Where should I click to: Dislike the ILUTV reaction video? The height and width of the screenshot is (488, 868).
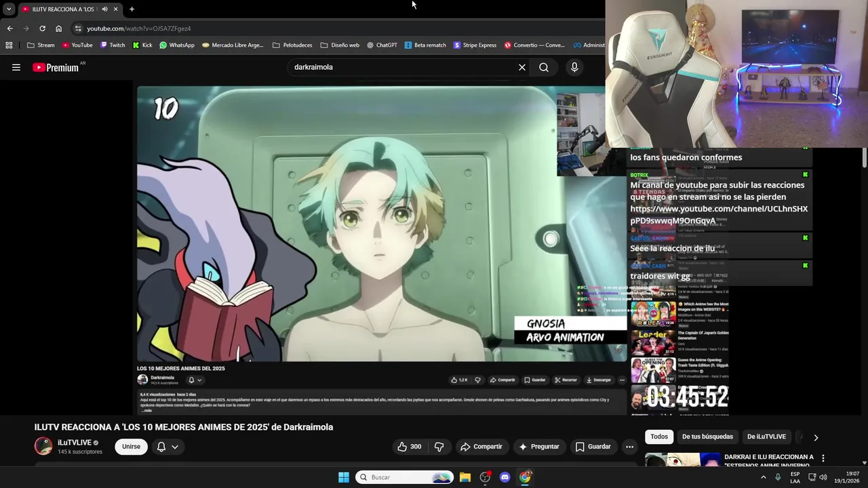click(x=439, y=447)
